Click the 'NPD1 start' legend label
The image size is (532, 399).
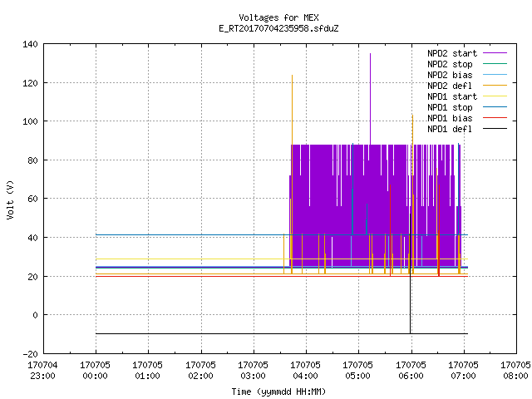click(x=452, y=96)
